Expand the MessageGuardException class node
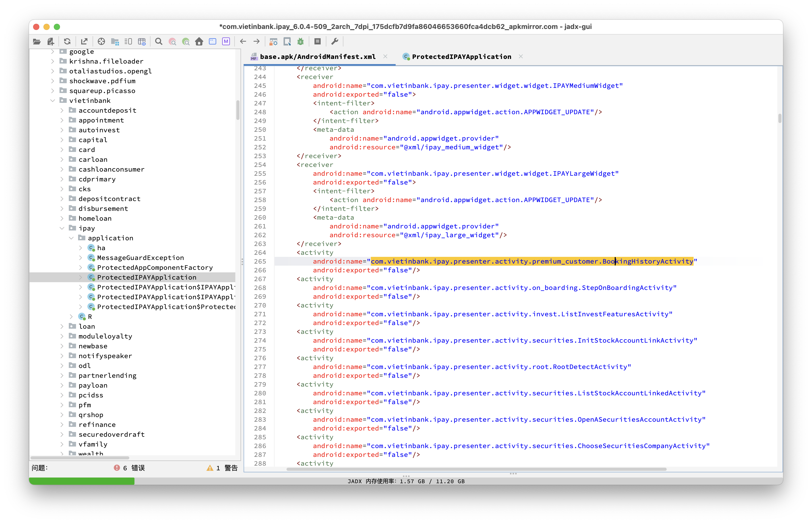 pyautogui.click(x=80, y=258)
